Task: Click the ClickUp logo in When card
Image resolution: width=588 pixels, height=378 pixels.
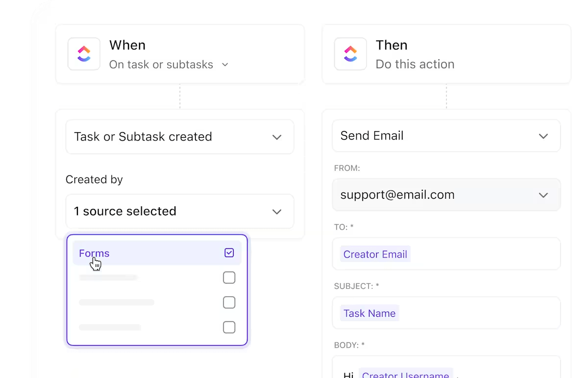Action: 84,54
